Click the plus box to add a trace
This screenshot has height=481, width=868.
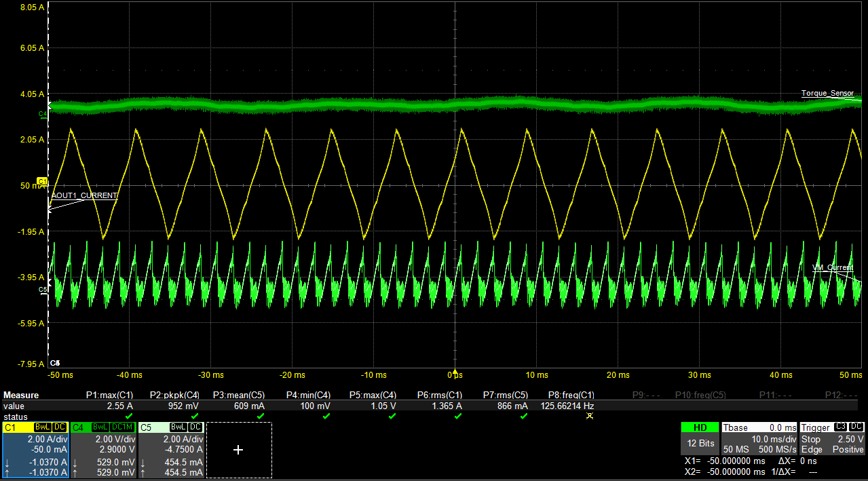coord(239,449)
